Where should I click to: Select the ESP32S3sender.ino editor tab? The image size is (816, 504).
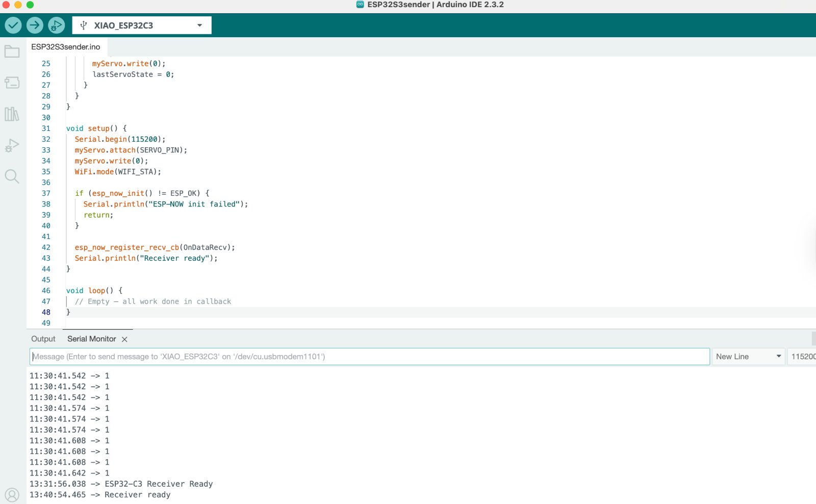(x=66, y=47)
